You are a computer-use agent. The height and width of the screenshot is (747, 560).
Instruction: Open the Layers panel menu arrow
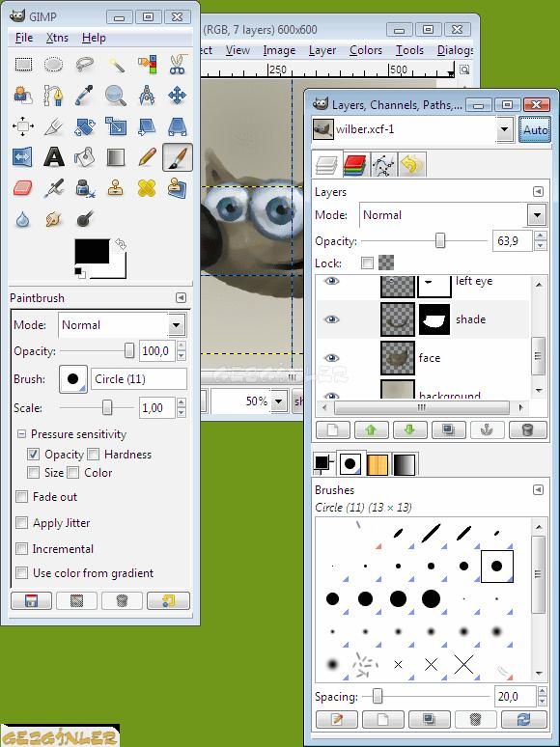(x=538, y=191)
